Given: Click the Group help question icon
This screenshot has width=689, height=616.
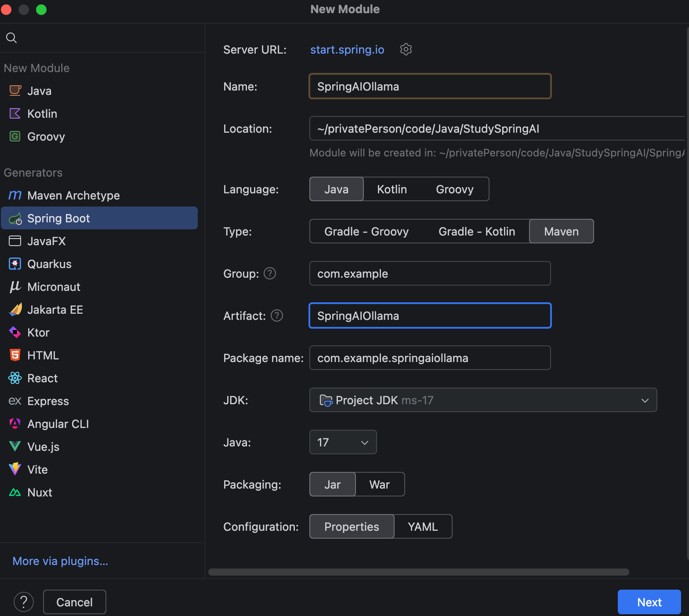Looking at the screenshot, I should 270,273.
